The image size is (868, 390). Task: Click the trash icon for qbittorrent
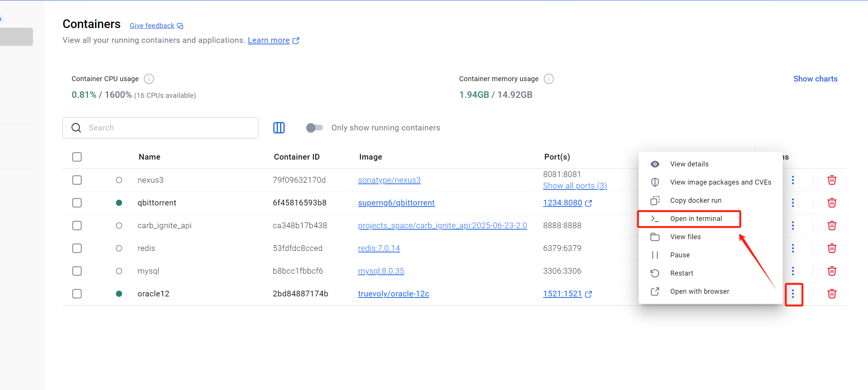832,203
